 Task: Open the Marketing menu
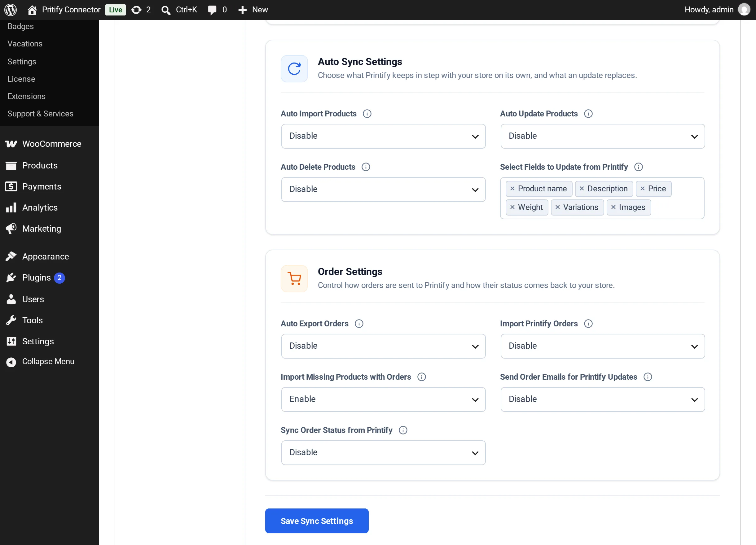[49, 229]
